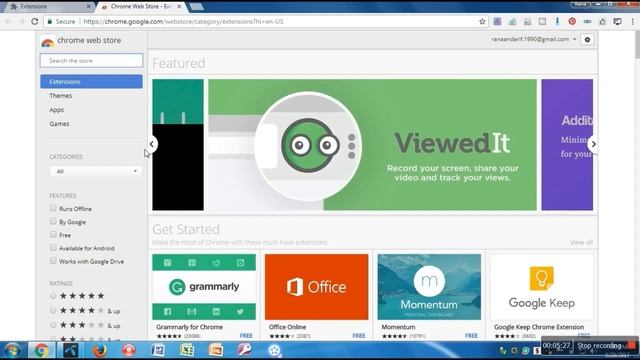Open Excel from the taskbar
This screenshot has height=360, width=640.
pos(187,350)
